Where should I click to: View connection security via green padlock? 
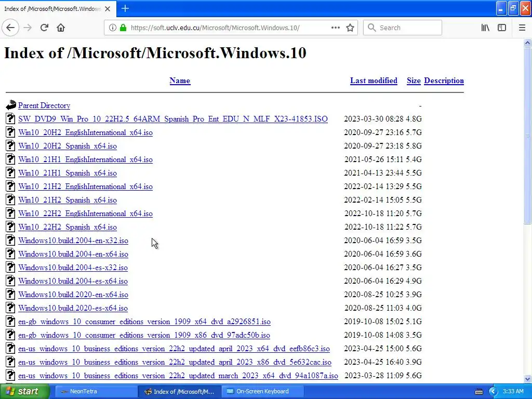click(x=123, y=28)
